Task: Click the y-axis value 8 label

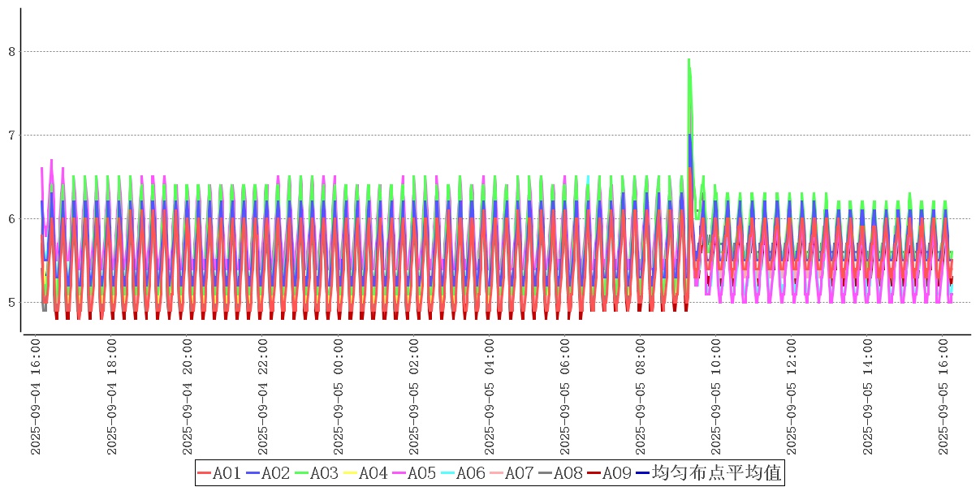Action: tap(11, 52)
